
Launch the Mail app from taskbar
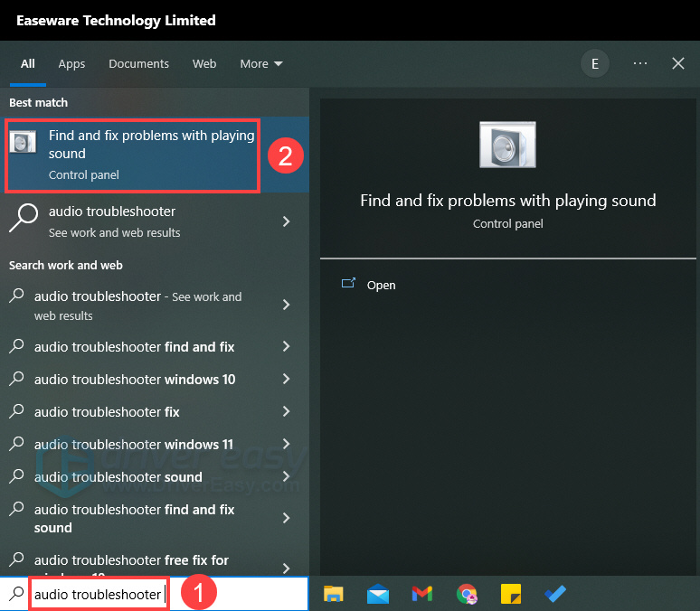click(378, 594)
